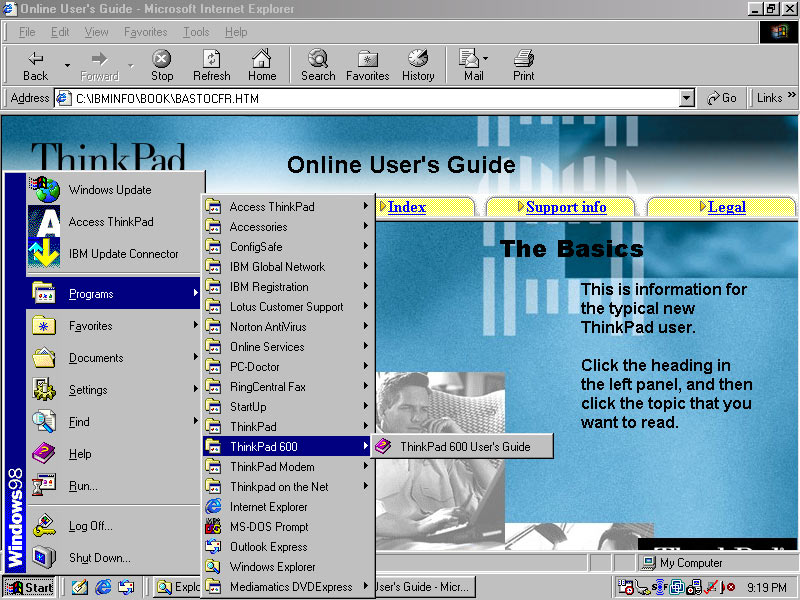
Task: Stop page loading via Stop icon
Action: (162, 59)
